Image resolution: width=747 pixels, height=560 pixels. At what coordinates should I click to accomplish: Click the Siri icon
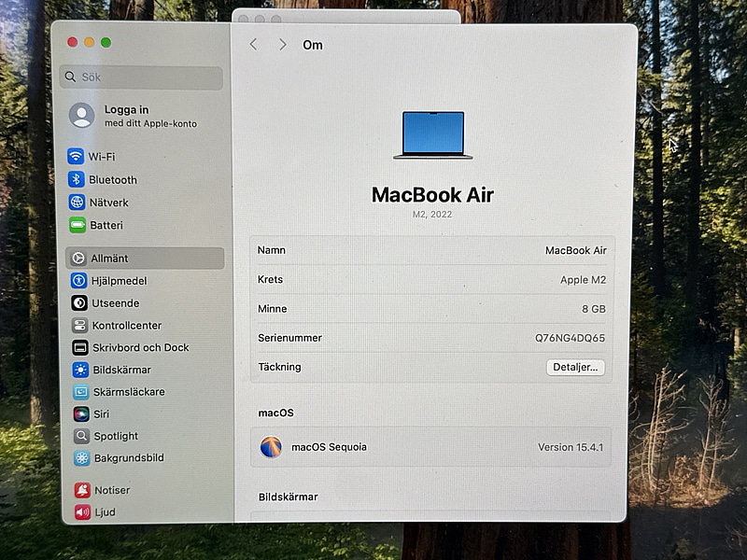[81, 413]
